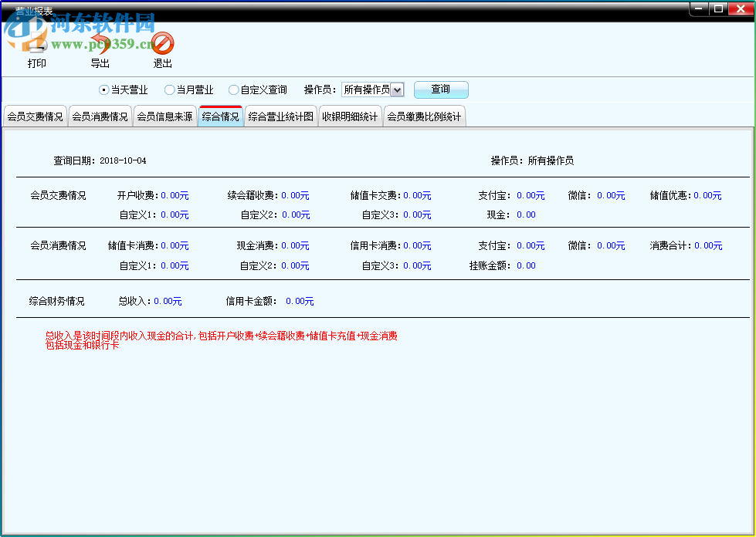Switch to the 收银明细统计 tab
Screen dimensions: 756x537
click(350, 117)
